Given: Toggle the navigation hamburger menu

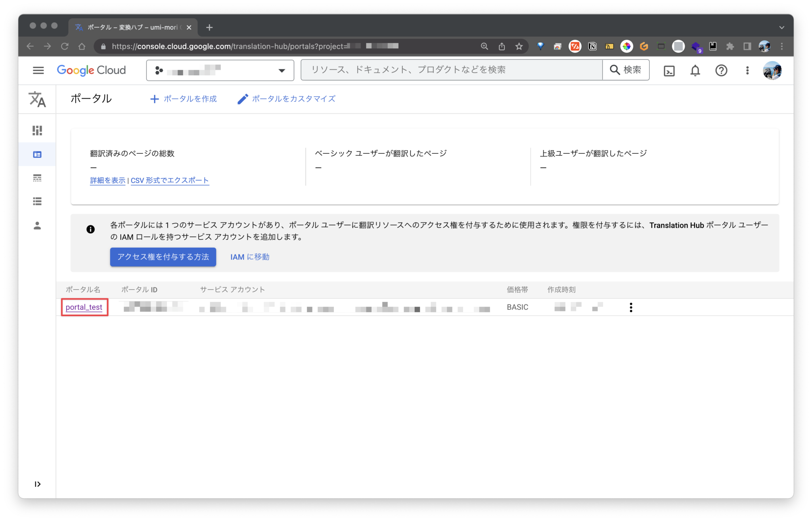Looking at the screenshot, I should click(38, 70).
